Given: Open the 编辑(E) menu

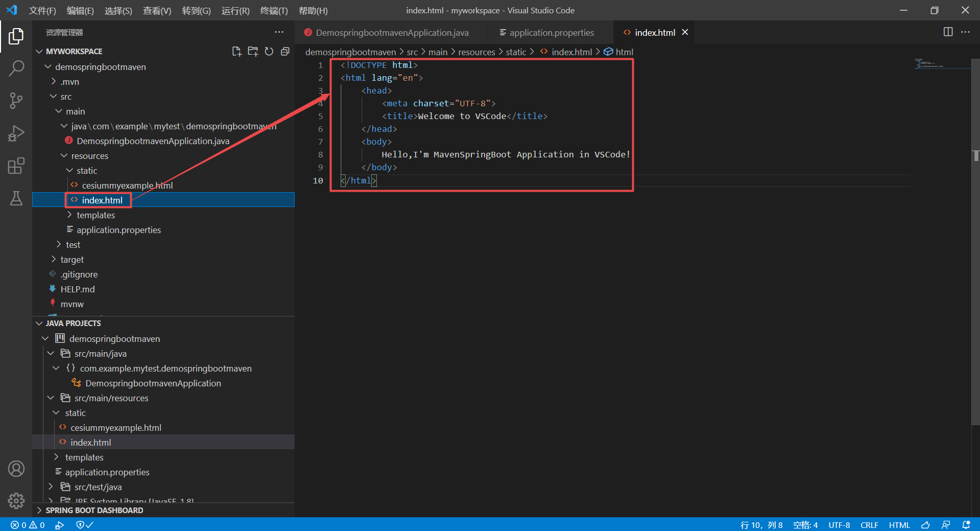Looking at the screenshot, I should pos(80,10).
